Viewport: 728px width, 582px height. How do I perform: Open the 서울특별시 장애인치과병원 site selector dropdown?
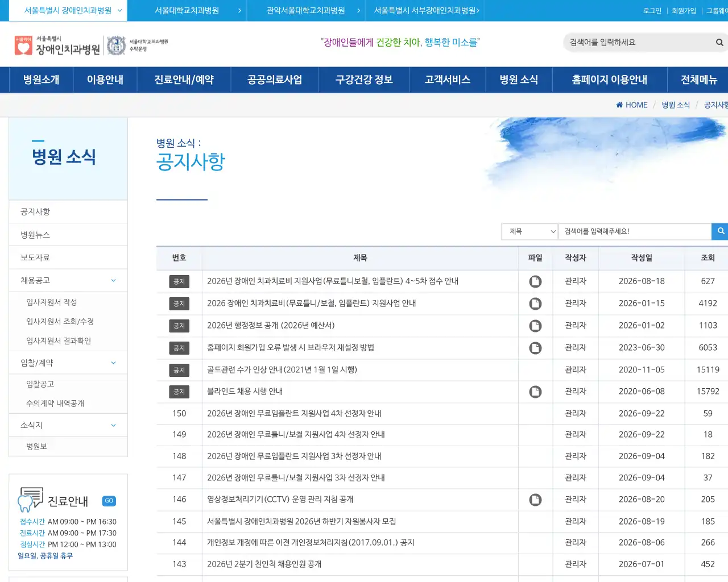click(x=68, y=10)
